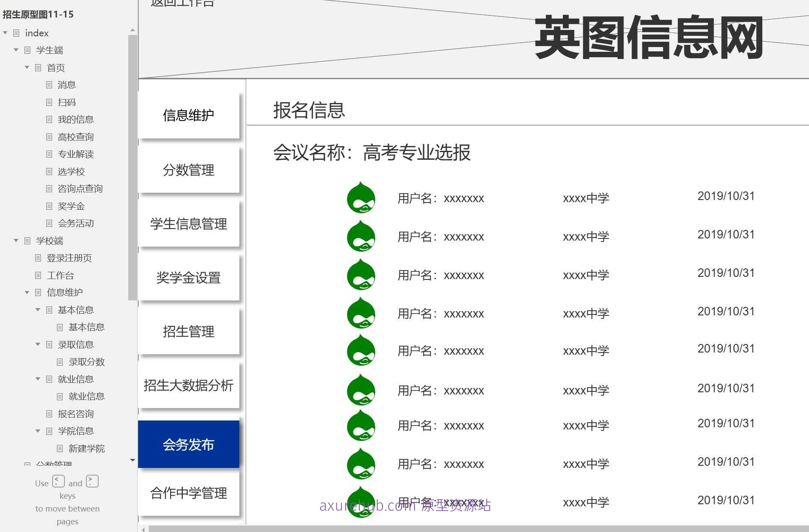
Task: Click the page icon next to 登录注册页
Action: [x=38, y=258]
